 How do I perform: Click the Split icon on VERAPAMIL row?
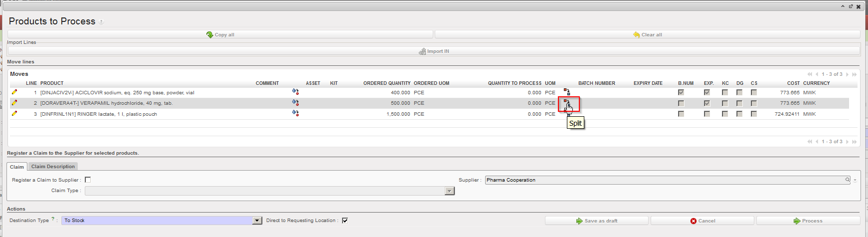(x=567, y=103)
